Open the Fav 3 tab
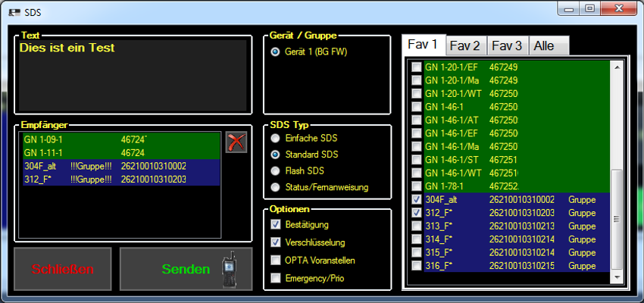Image resolution: width=644 pixels, height=303 pixels. pos(507,46)
